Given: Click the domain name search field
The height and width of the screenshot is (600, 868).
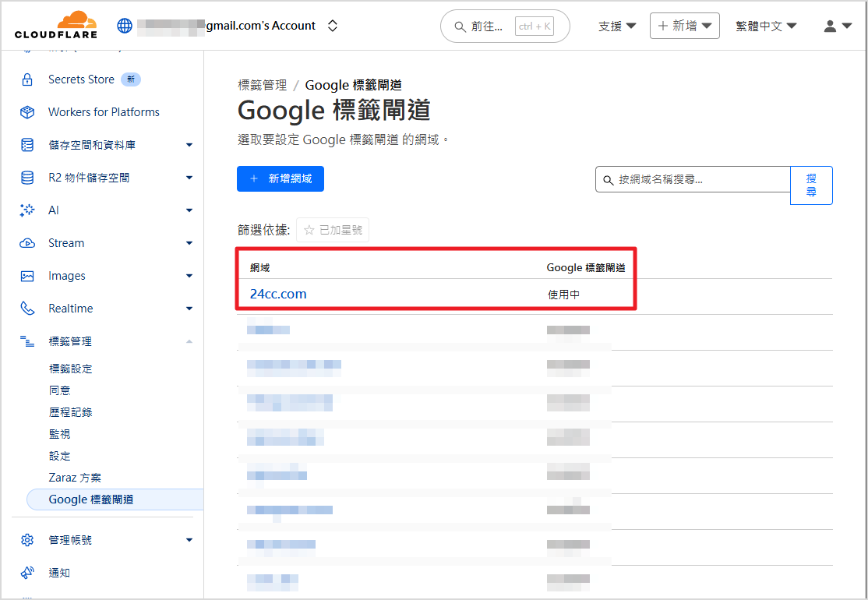Looking at the screenshot, I should 693,179.
